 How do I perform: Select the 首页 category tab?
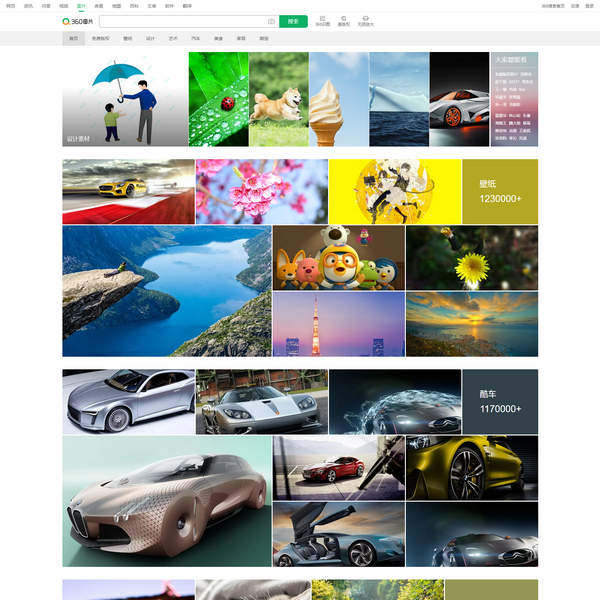click(73, 38)
